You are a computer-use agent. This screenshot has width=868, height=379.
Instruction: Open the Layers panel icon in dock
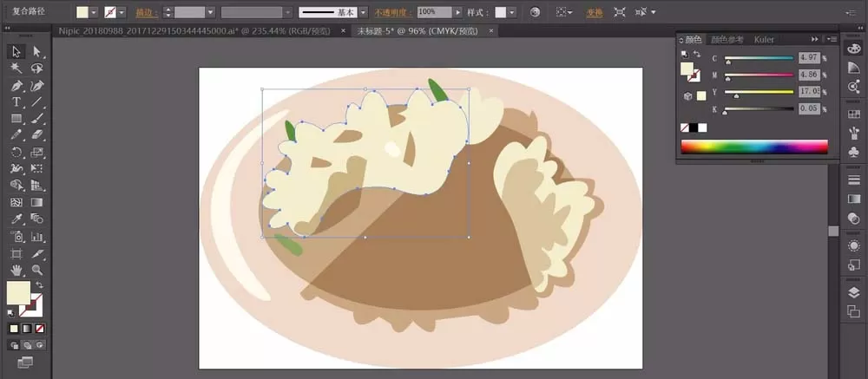853,292
